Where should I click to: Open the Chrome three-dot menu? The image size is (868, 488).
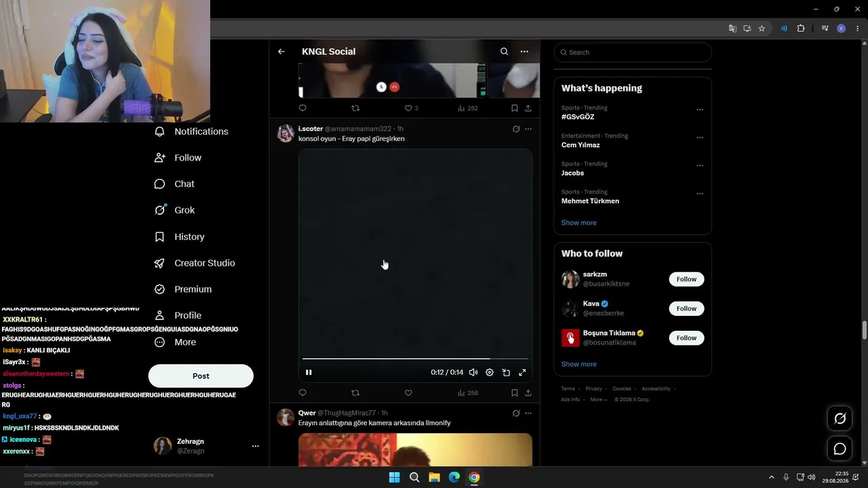pos(858,28)
